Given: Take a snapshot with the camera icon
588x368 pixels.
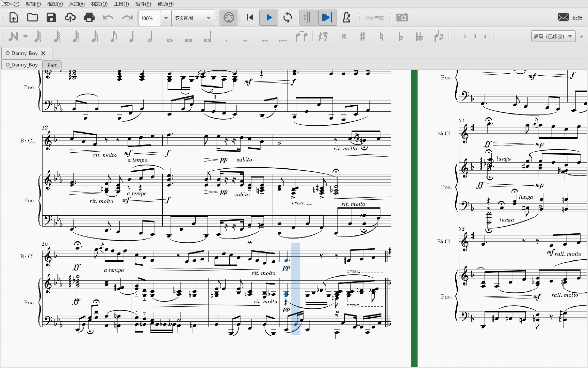Looking at the screenshot, I should [402, 18].
